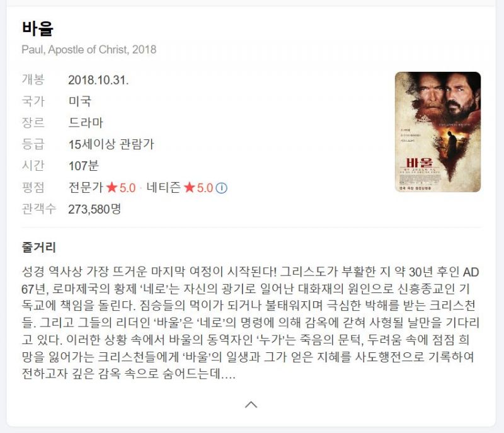
Task: Select the expert rating score 5.0
Action: [127, 188]
